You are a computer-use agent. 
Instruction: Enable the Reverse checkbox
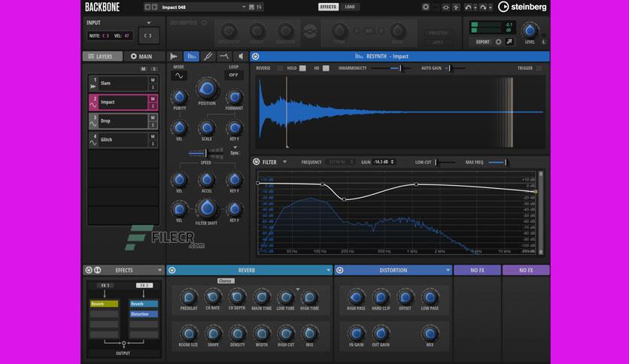click(x=280, y=68)
